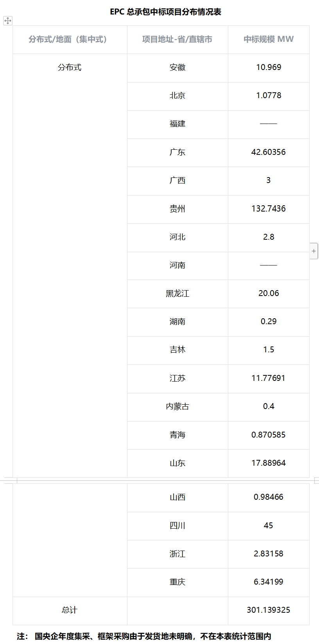Image resolution: width=319 pixels, height=644 pixels.
Task: Click the '分布式' category cell
Action: click(x=70, y=67)
